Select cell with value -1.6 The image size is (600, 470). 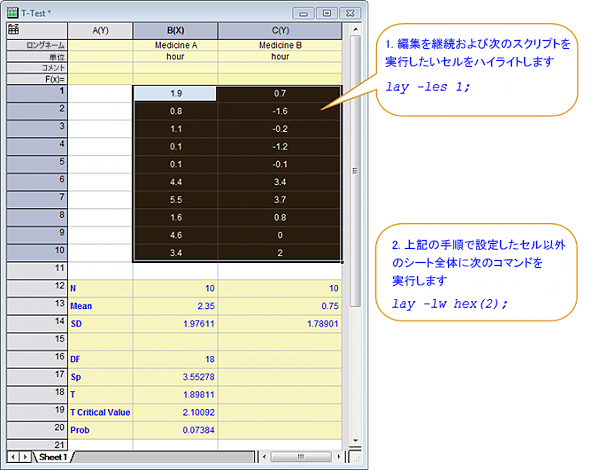click(x=280, y=111)
